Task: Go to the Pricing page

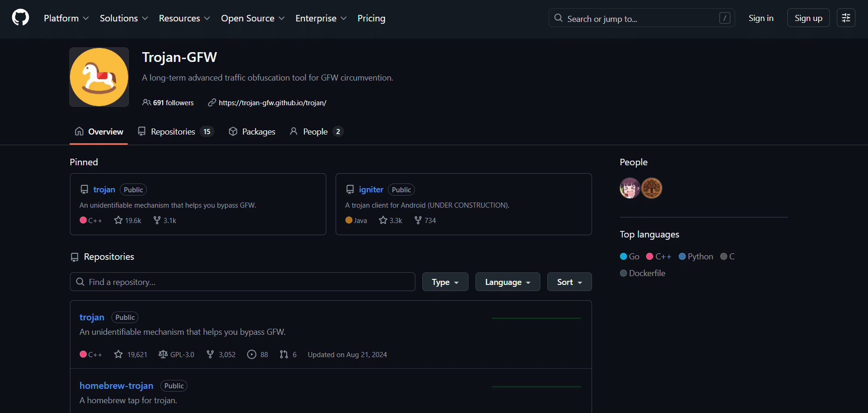Action: pos(372,18)
